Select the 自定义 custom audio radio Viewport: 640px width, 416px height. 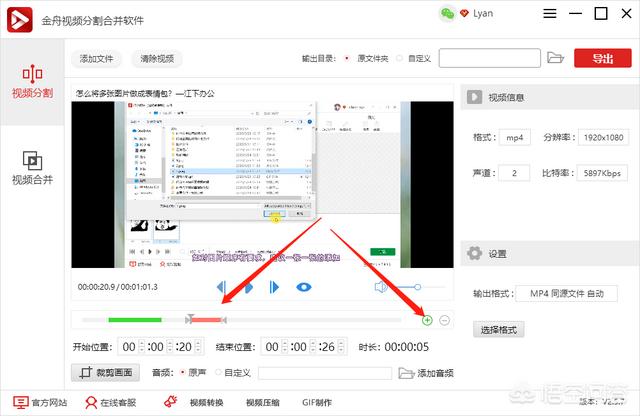pyautogui.click(x=218, y=372)
